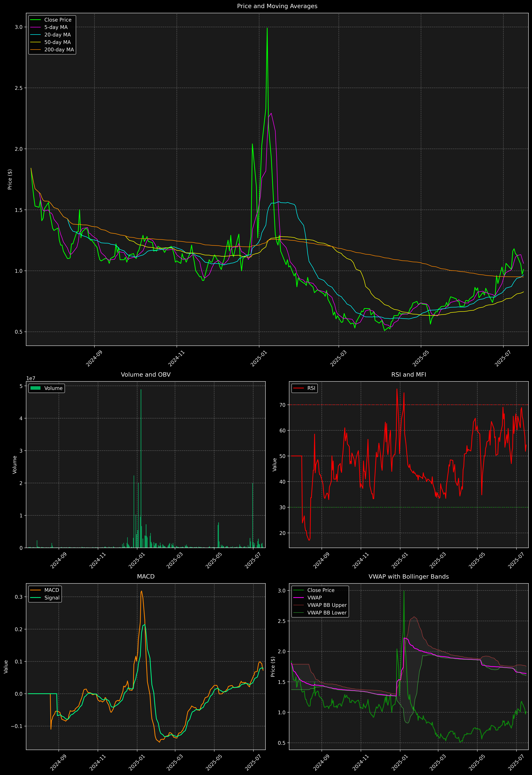Select the "200-day MA" legend entry
Screen dimensions: 532x775
pos(59,50)
